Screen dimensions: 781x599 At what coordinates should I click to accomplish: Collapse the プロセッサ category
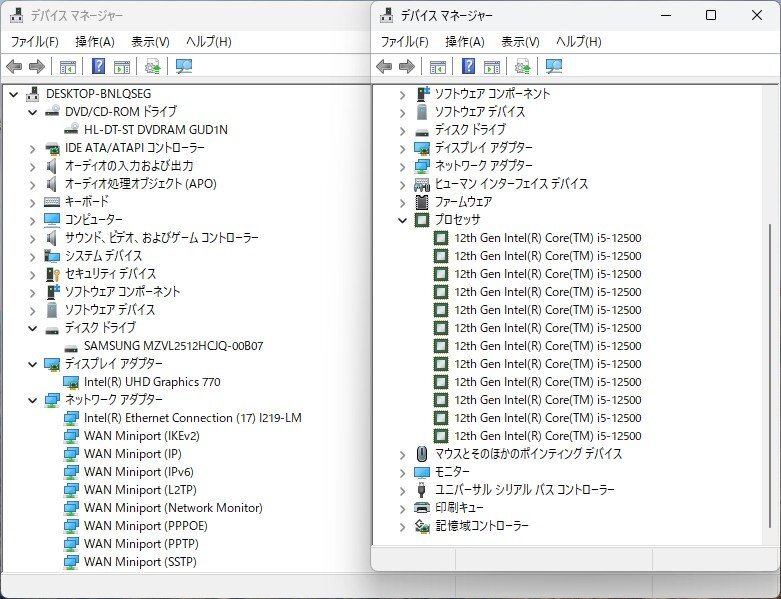coord(403,220)
